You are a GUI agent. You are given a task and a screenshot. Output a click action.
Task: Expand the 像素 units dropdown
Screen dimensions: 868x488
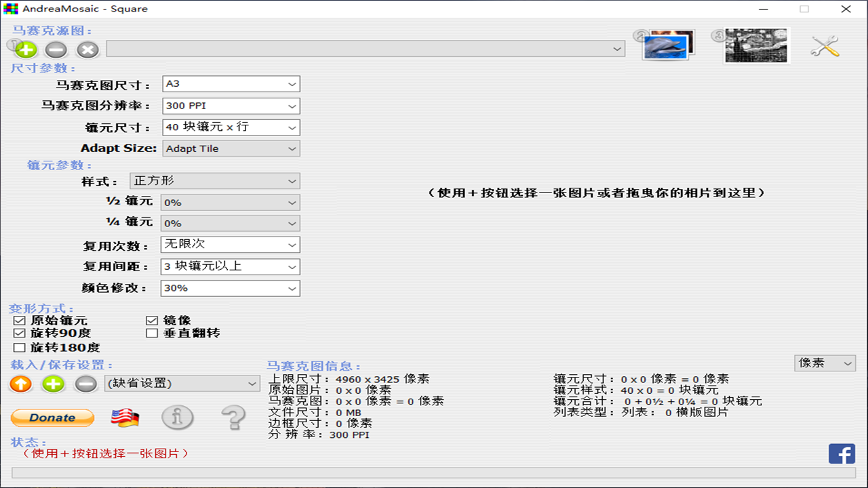(x=825, y=363)
